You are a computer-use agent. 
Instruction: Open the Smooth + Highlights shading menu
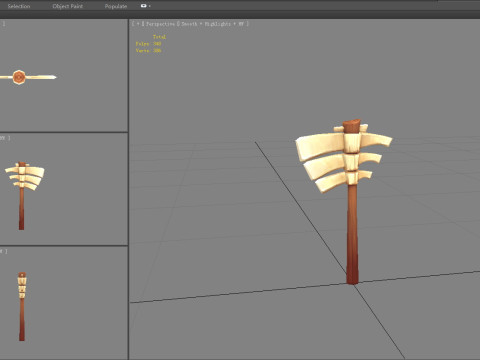pos(206,24)
